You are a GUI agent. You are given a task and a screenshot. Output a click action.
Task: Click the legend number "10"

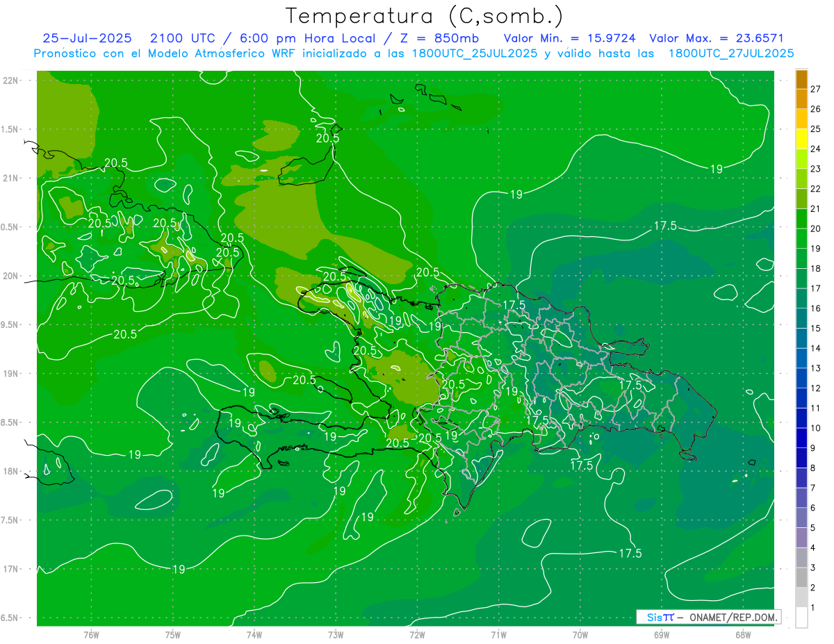pos(817,428)
